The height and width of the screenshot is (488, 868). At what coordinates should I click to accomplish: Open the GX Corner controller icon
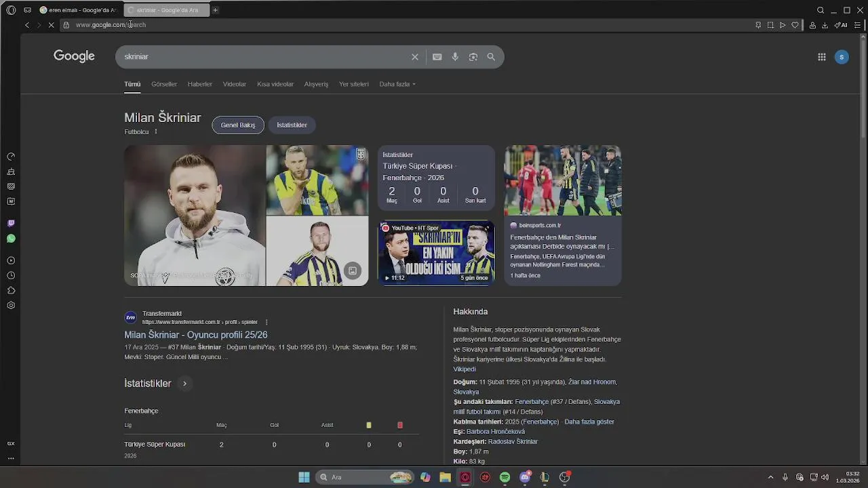click(x=27, y=10)
